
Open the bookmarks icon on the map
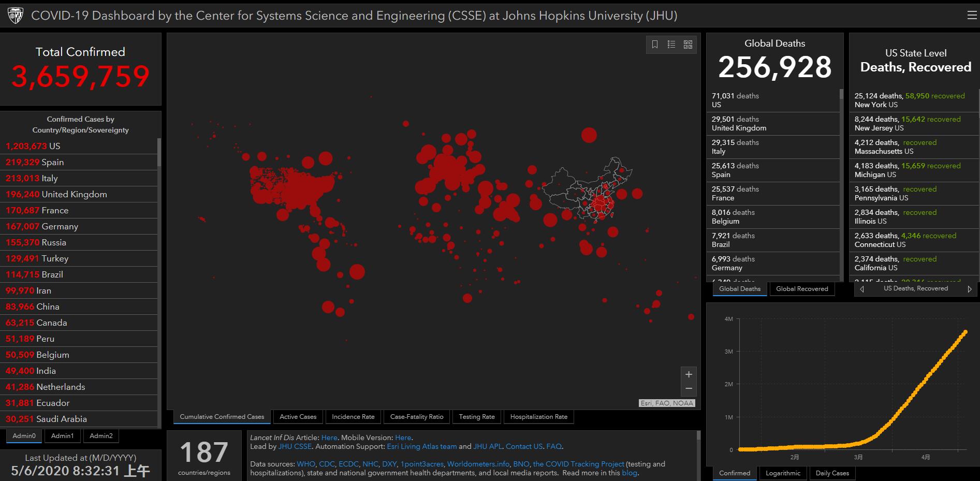[655, 45]
